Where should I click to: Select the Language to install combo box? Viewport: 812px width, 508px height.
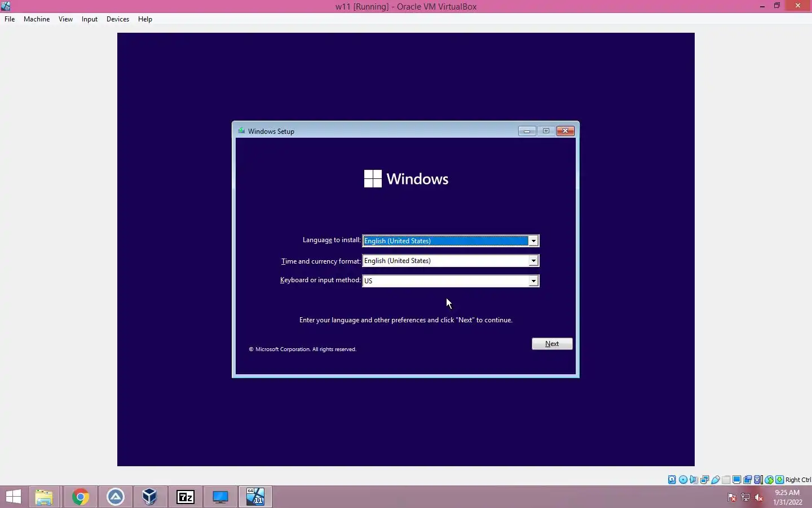(451, 241)
